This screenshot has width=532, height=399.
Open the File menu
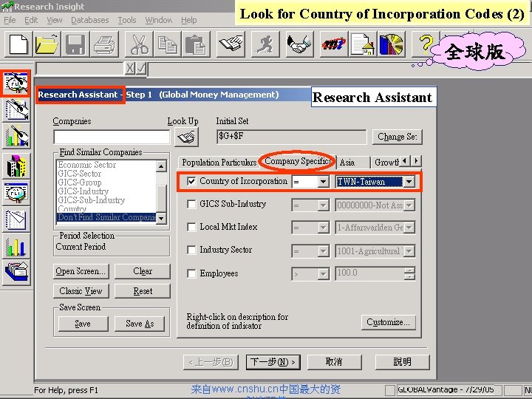click(x=10, y=20)
